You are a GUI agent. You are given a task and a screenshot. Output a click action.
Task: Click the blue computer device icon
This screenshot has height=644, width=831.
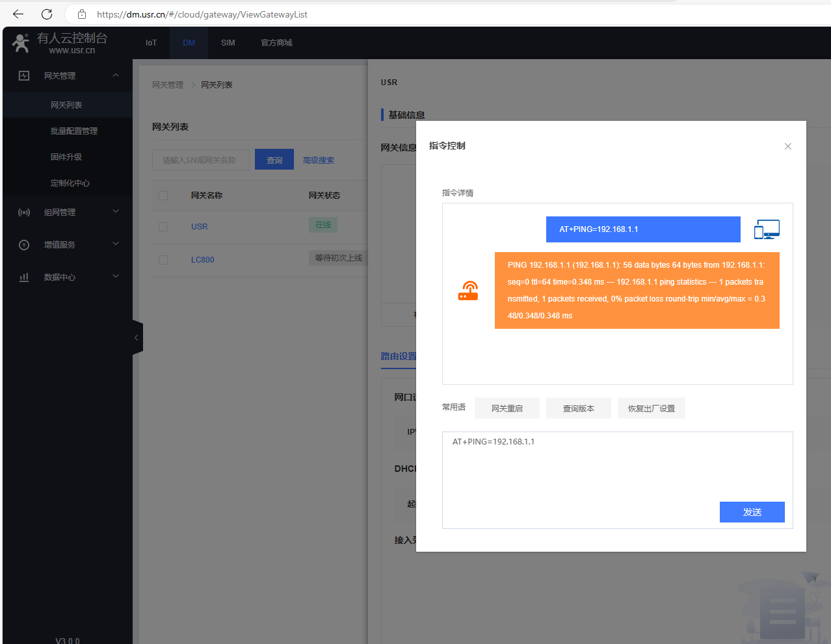click(767, 229)
